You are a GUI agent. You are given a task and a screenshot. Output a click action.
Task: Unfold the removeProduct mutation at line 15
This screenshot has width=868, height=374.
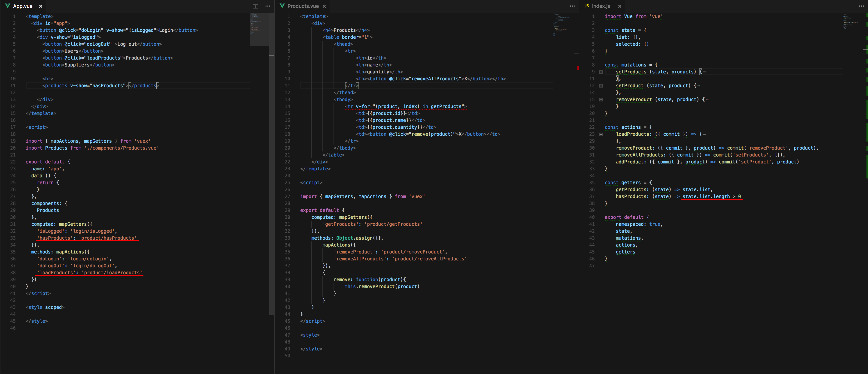601,100
